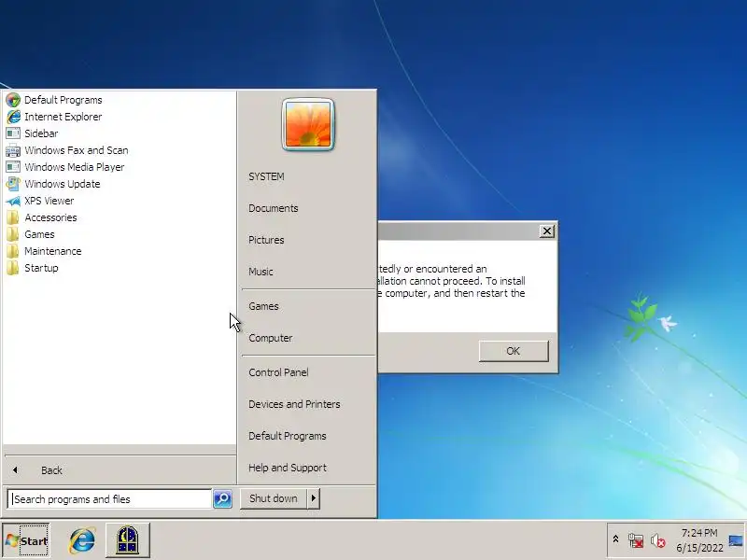Click the Show desktop icon in tray
This screenshot has height=560, width=747.
click(736, 540)
